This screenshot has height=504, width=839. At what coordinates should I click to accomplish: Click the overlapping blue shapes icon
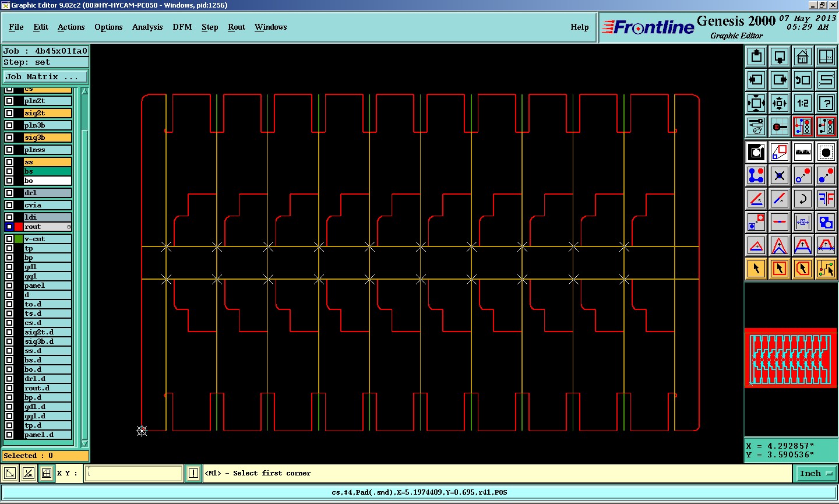click(x=826, y=222)
